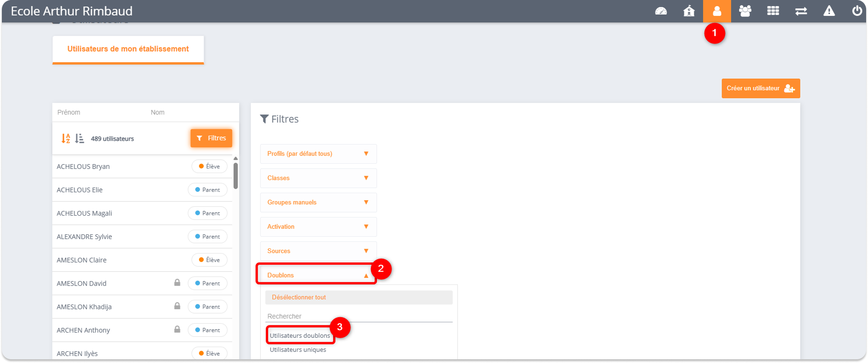
Task: Open the groups people icon
Action: click(745, 11)
